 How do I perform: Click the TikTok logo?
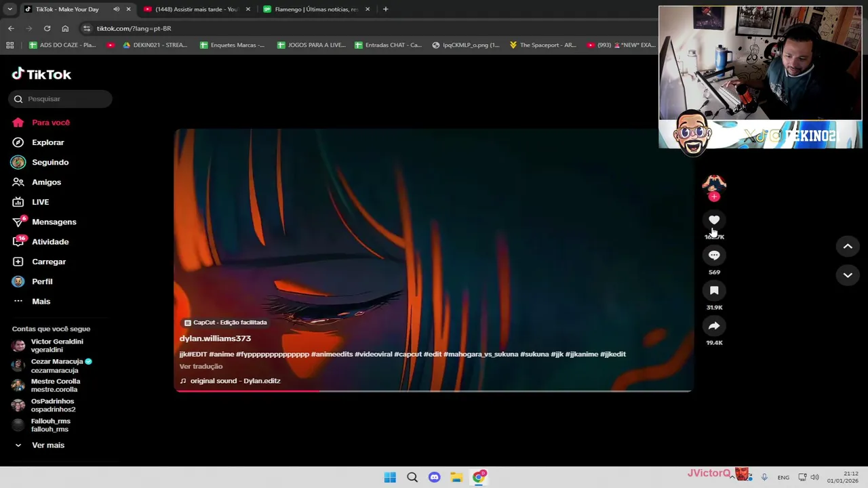click(41, 74)
